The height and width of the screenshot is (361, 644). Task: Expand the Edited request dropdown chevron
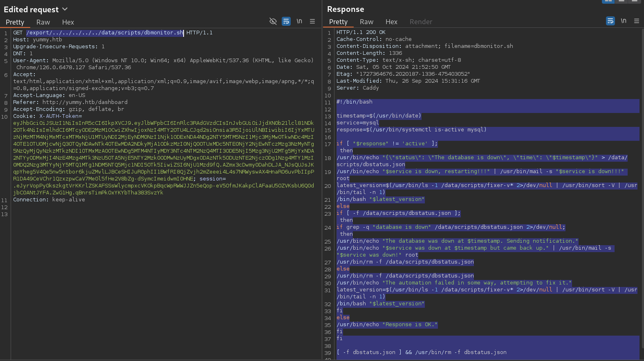(x=65, y=9)
